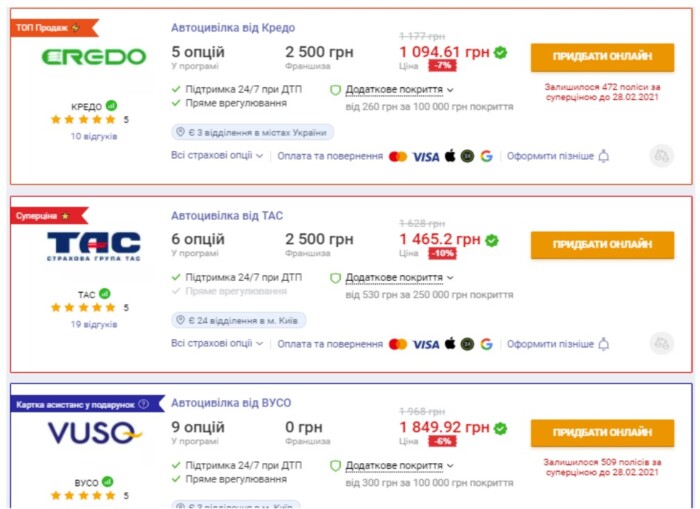This screenshot has width=700, height=509.
Task: Click the green verified badge beside 1 094.61 грн
Action: 500,52
